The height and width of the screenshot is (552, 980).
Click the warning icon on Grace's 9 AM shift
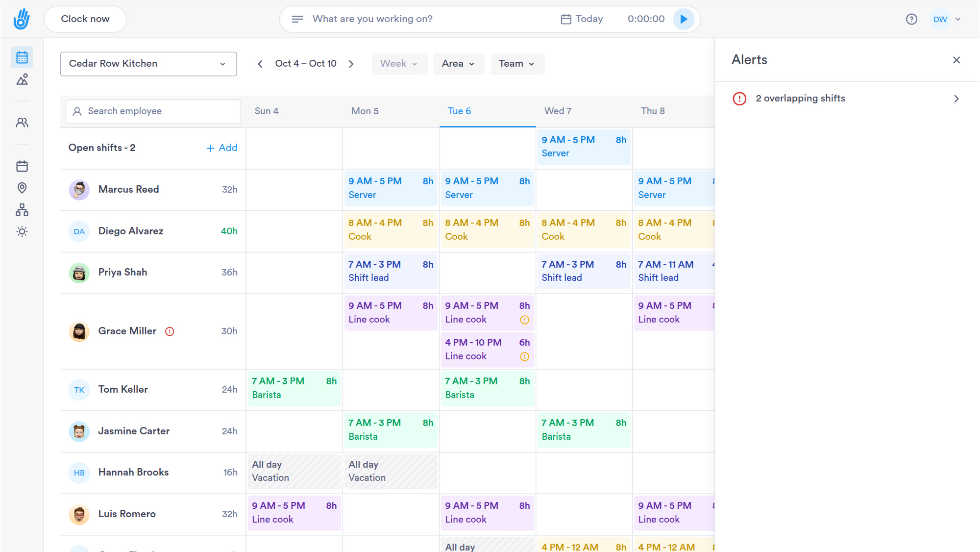[524, 320]
